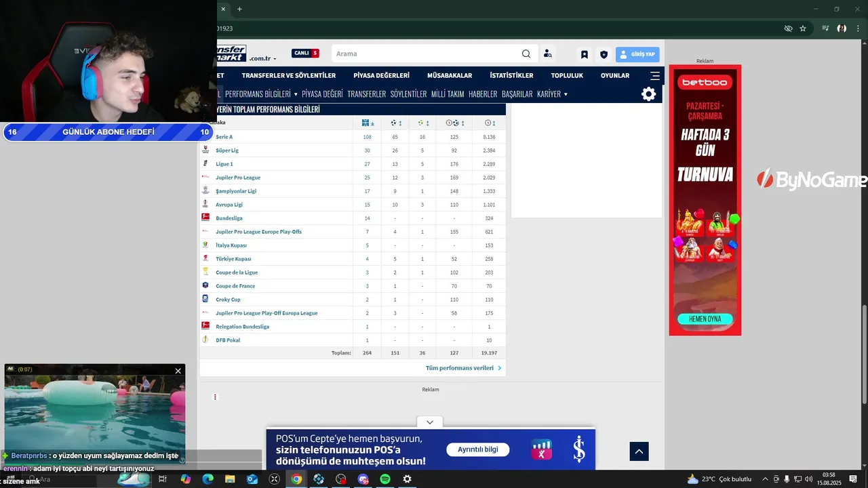Open Oyunlar menu

pos(615,76)
